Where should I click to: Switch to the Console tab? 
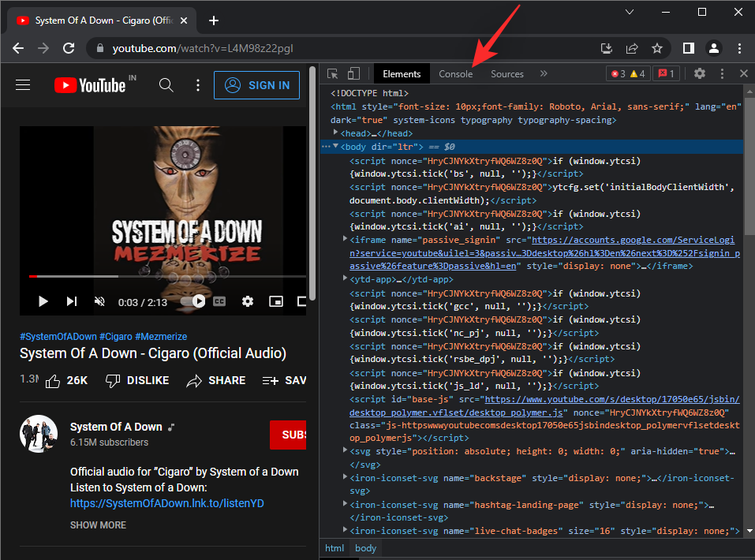(x=455, y=74)
